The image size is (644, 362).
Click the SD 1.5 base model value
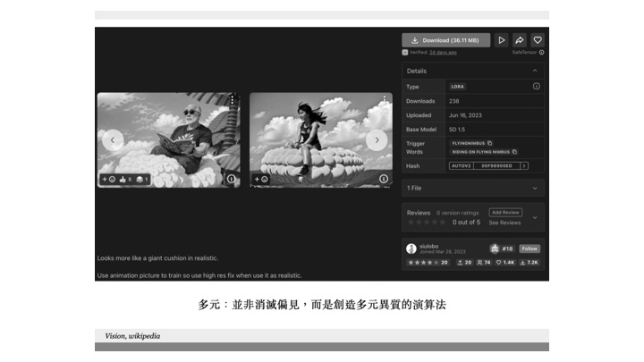457,130
